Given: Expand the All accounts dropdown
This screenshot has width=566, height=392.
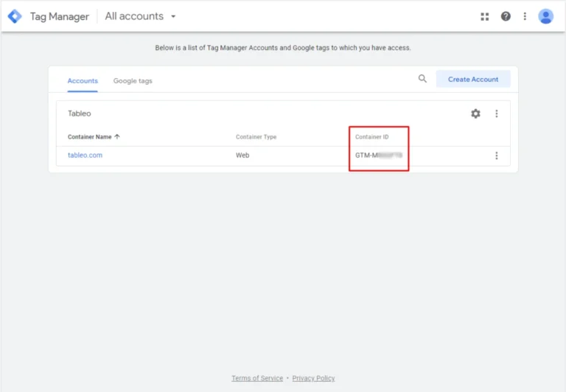Looking at the screenshot, I should 141,16.
